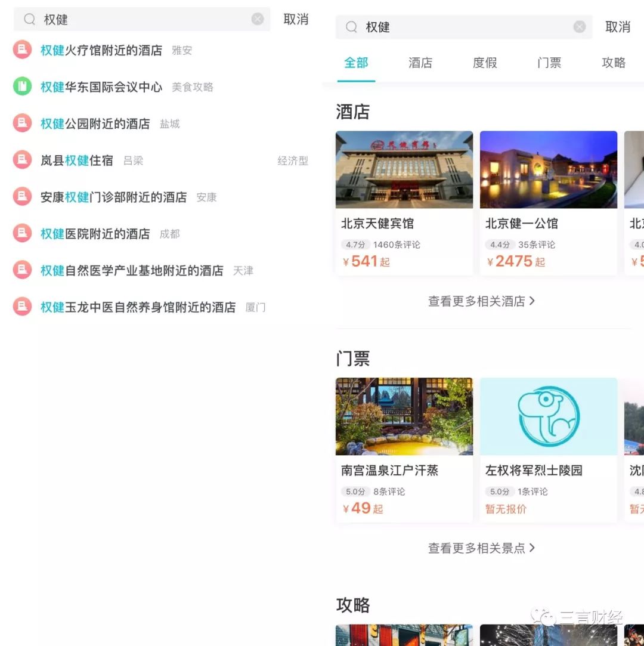
Task: Switch to the 全部 tab
Action: pyautogui.click(x=356, y=63)
